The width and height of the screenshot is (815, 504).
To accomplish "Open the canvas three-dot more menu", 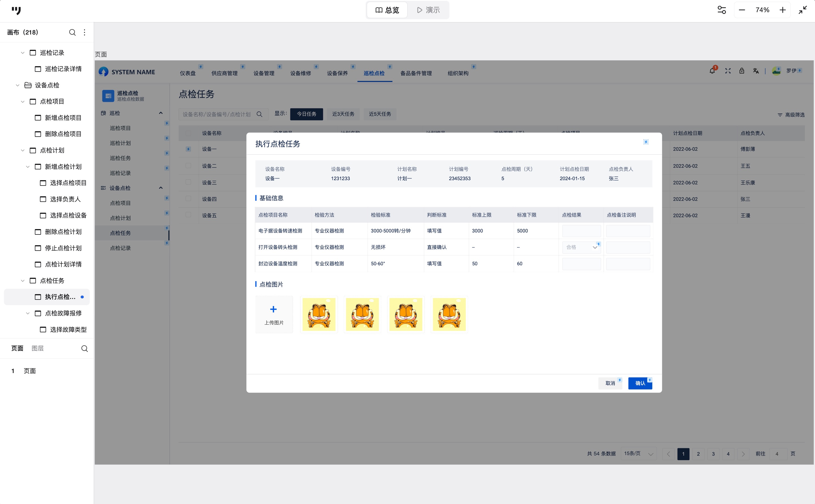I will pos(84,32).
